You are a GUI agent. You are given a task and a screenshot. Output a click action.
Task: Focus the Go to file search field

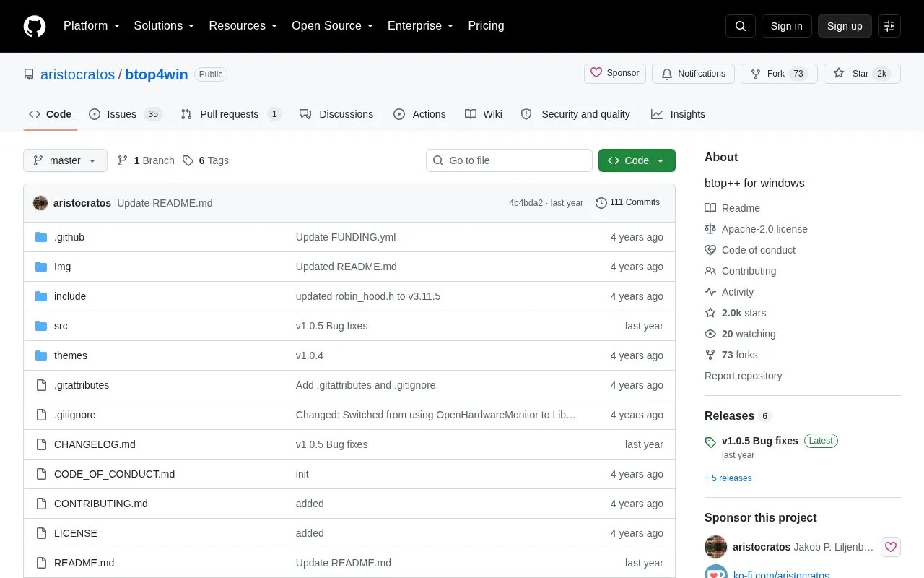[x=509, y=160]
